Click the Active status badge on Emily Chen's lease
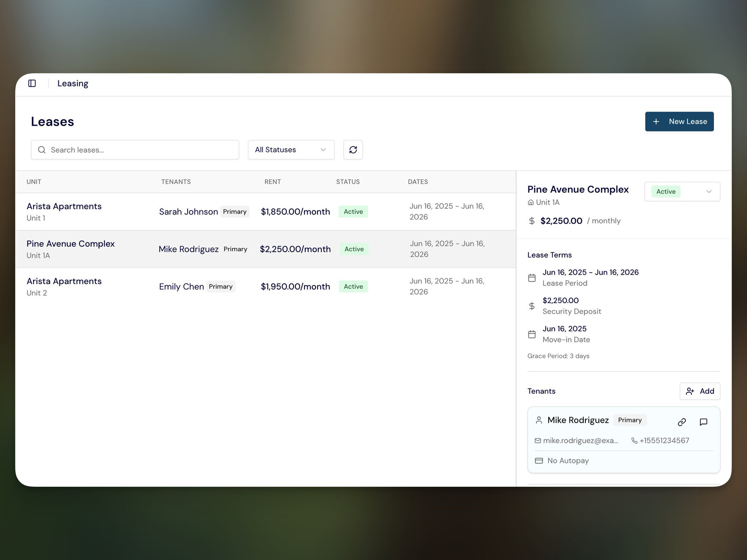 point(353,286)
